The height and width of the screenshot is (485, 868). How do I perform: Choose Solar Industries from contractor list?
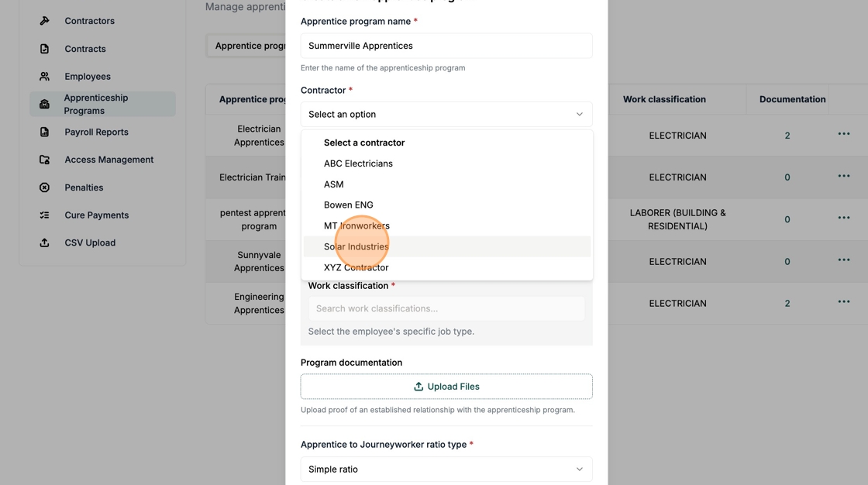click(x=446, y=246)
